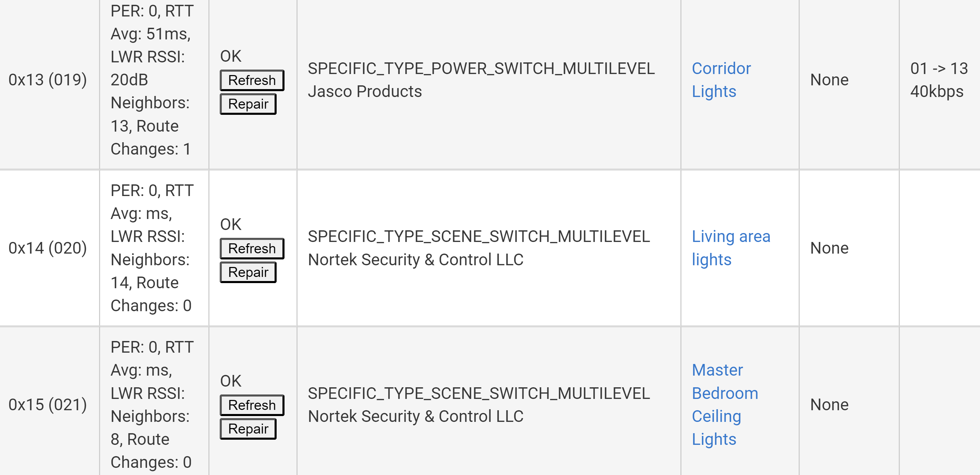Repair node 0x14 Living area lights
Viewport: 980px width, 475px height.
[x=248, y=272]
